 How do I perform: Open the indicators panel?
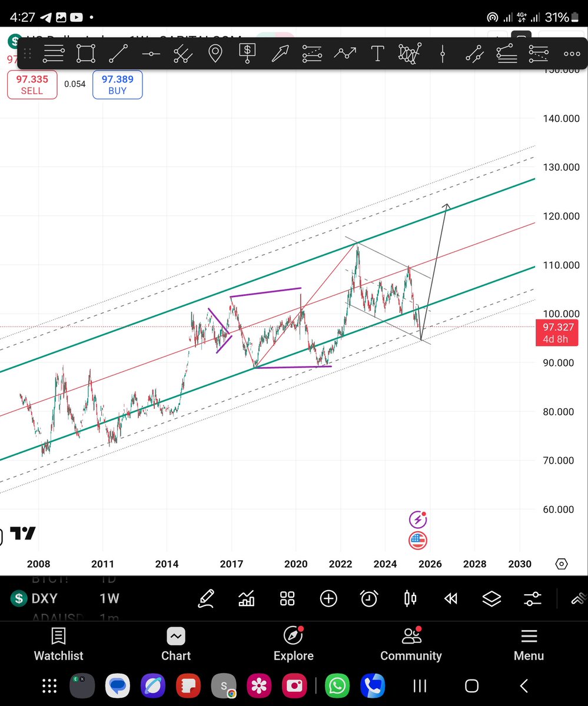[x=246, y=598]
